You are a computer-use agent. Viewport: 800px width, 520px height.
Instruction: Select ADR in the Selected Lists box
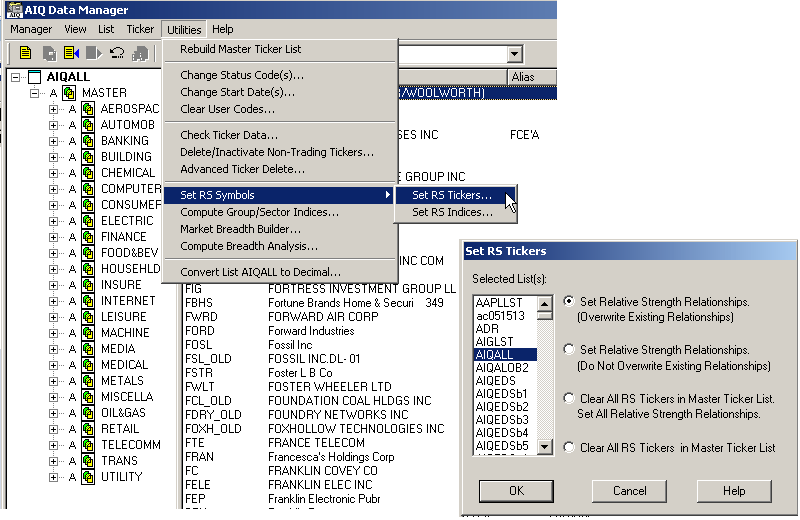pyautogui.click(x=488, y=328)
